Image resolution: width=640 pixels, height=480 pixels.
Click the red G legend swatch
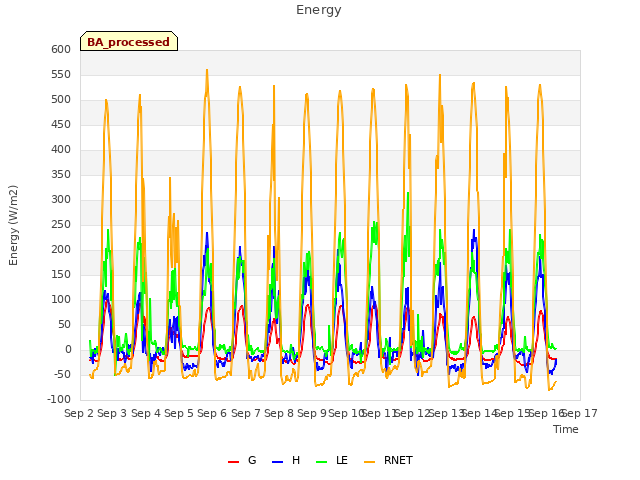click(x=233, y=461)
